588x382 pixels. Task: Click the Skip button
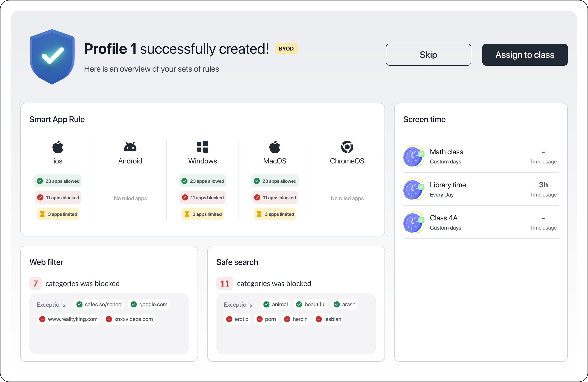pos(428,55)
